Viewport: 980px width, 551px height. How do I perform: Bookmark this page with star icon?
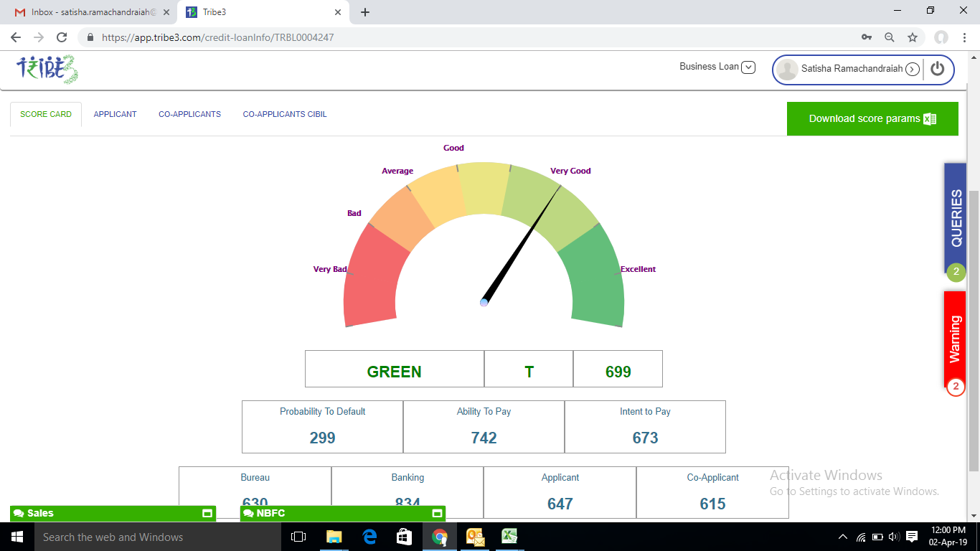coord(912,37)
